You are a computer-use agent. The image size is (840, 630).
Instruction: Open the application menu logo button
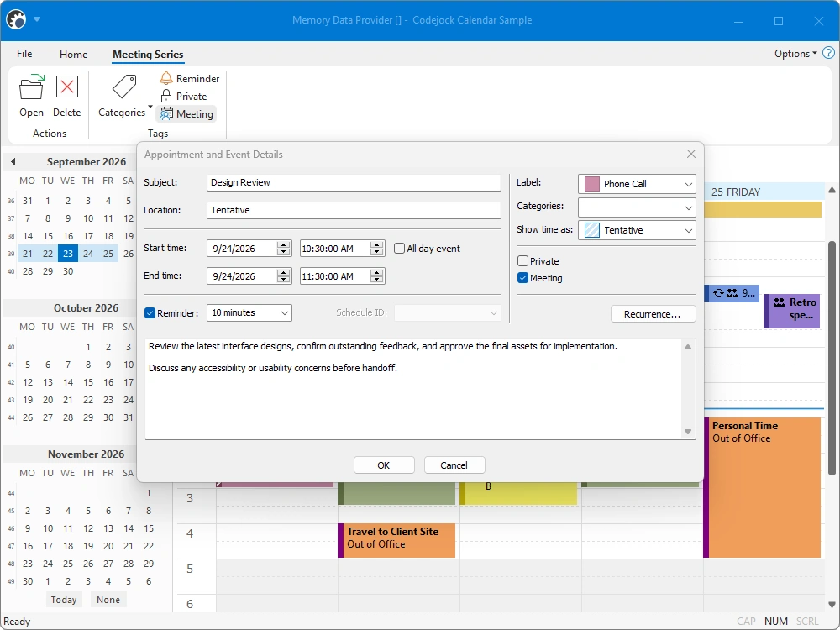point(16,20)
